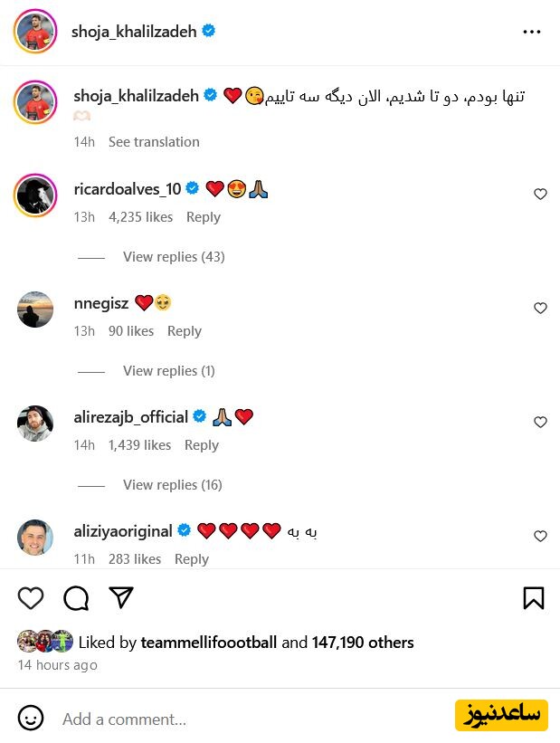The height and width of the screenshot is (743, 560).
Task: Save post with bookmark icon
Action: pyautogui.click(x=534, y=598)
